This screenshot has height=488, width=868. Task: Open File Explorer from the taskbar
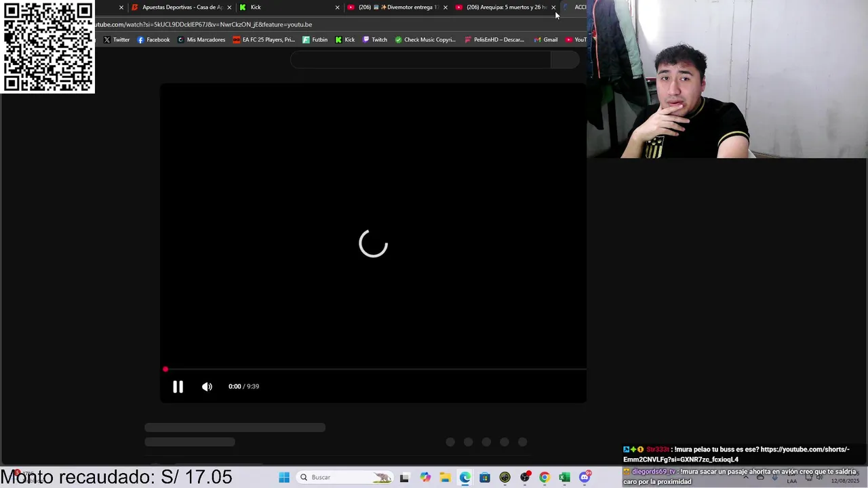445,478
